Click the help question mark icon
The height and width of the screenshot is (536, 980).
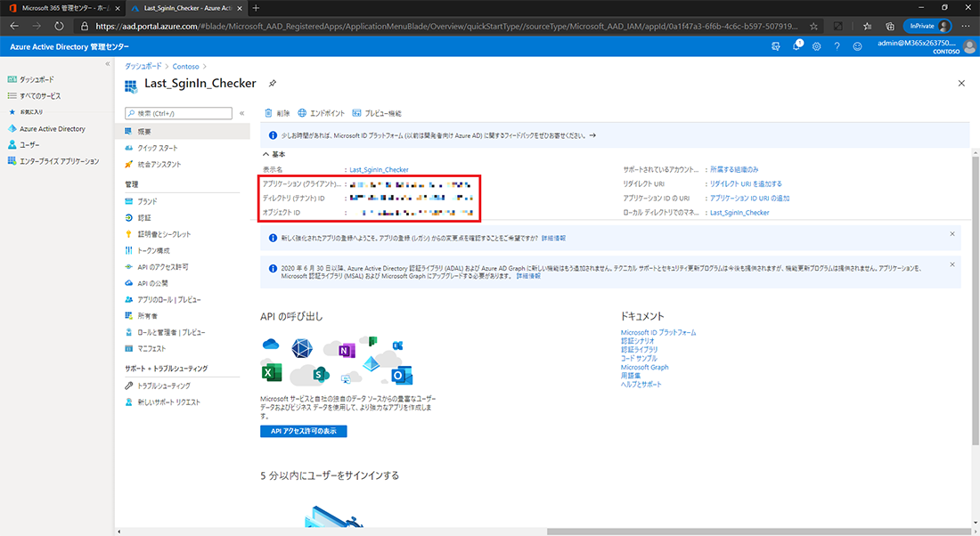pyautogui.click(x=837, y=46)
